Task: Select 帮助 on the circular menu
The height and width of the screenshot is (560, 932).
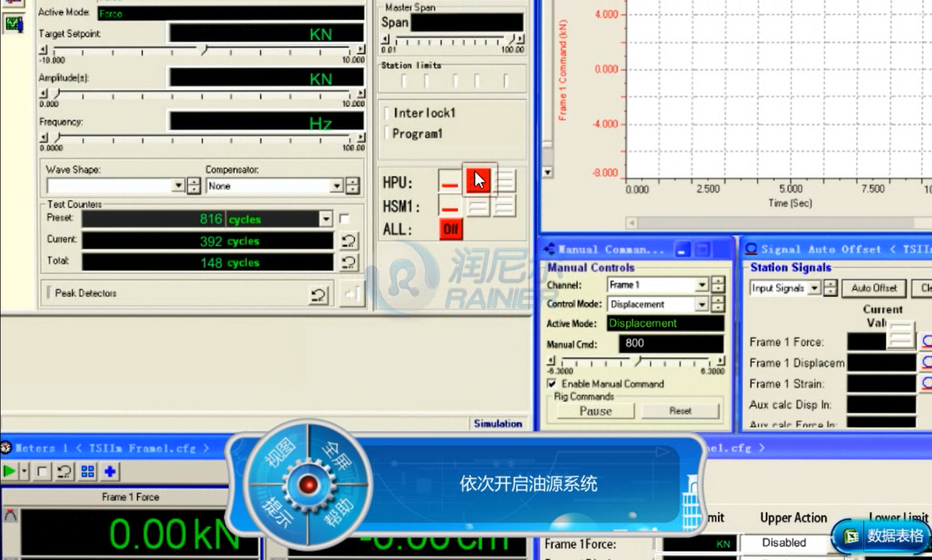Action: point(339,513)
